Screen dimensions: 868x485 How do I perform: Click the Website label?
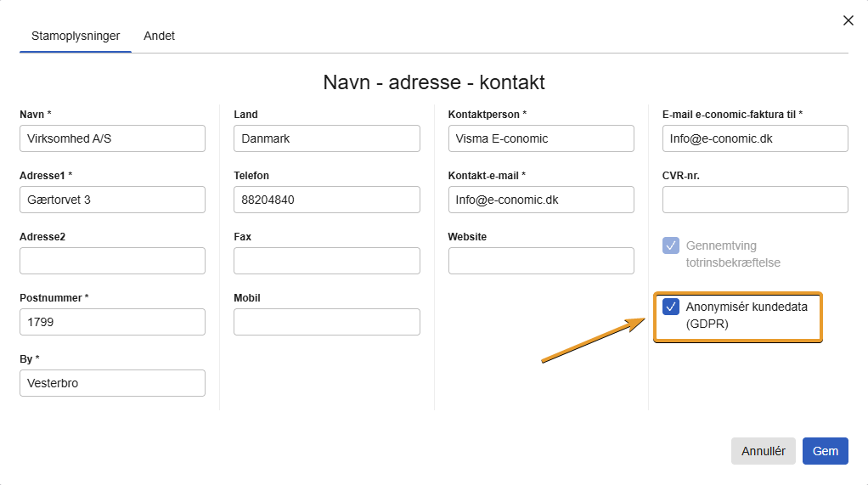click(x=467, y=237)
